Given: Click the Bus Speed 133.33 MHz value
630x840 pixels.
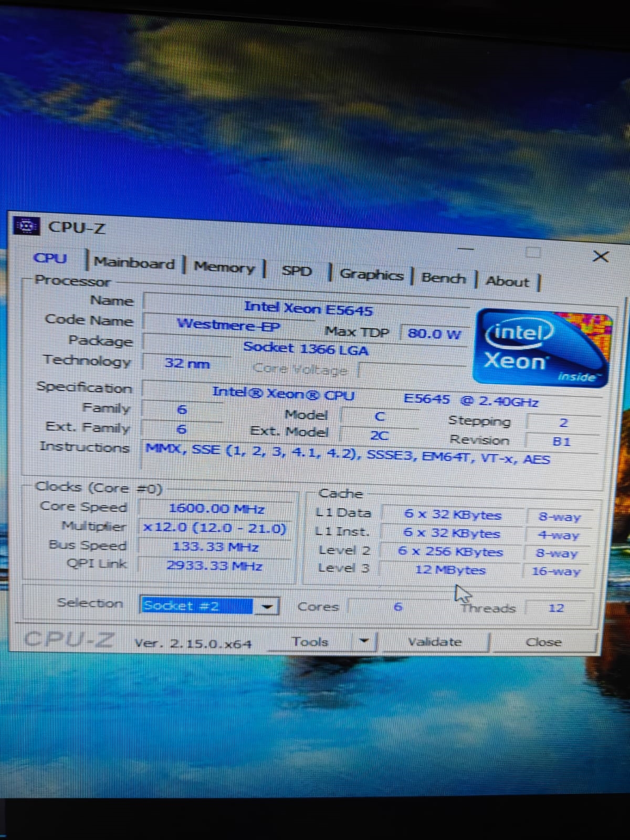Looking at the screenshot, I should click(215, 547).
